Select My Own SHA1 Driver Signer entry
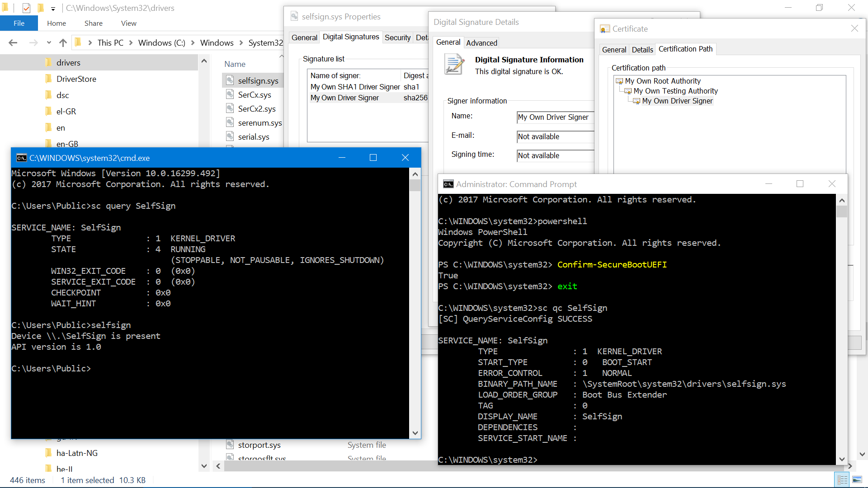The height and width of the screenshot is (488, 868). click(355, 87)
